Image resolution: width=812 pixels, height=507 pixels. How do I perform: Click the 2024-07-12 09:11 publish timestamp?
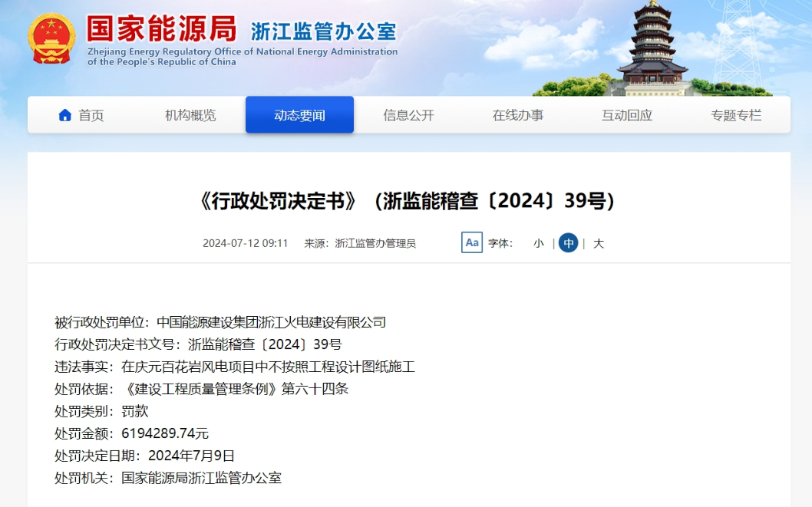pyautogui.click(x=245, y=243)
